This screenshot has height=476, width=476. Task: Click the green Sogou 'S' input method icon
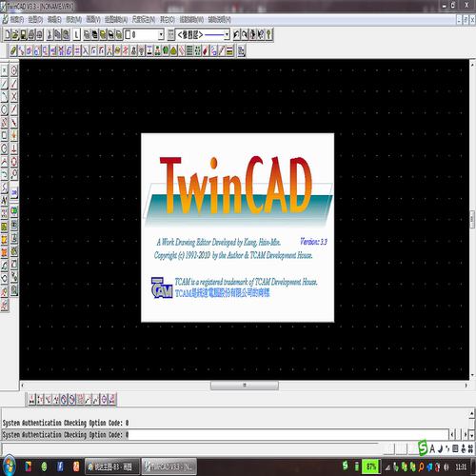pyautogui.click(x=423, y=448)
